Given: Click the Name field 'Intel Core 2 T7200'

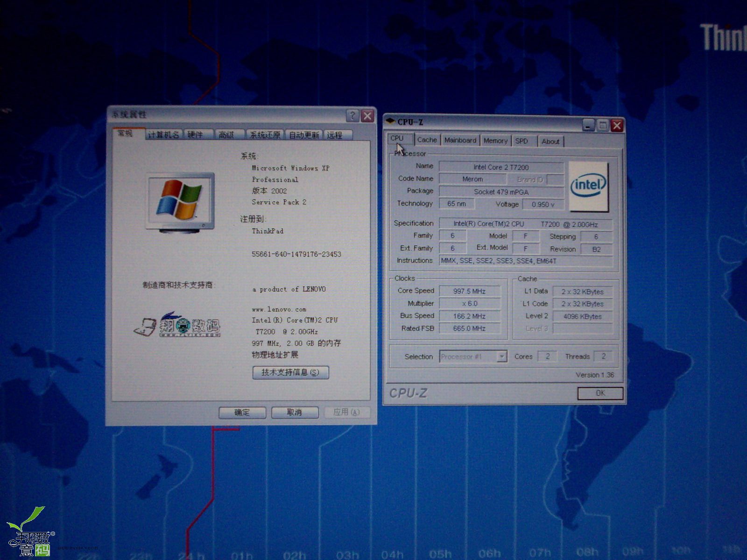Looking at the screenshot, I should 501,167.
